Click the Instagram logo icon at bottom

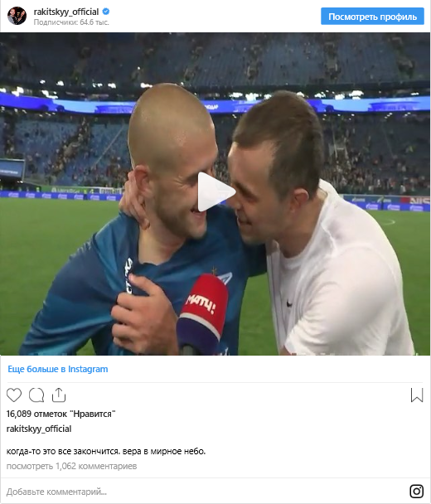coord(417,491)
